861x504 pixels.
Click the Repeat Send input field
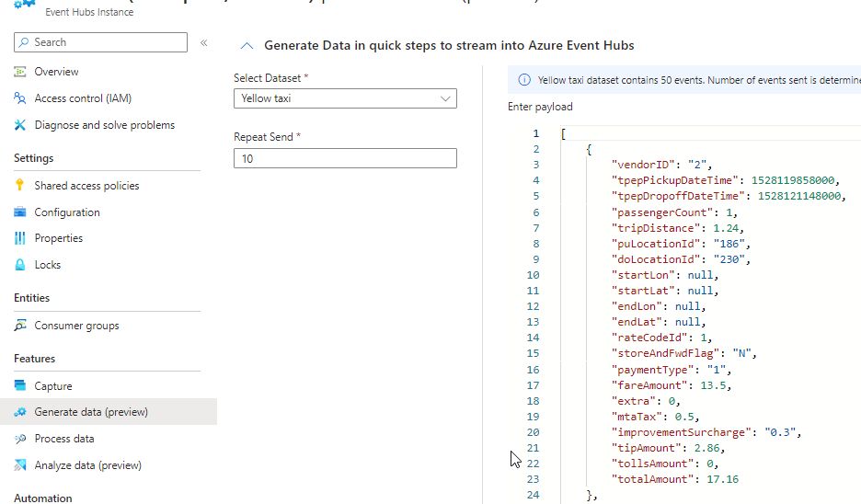(x=345, y=158)
